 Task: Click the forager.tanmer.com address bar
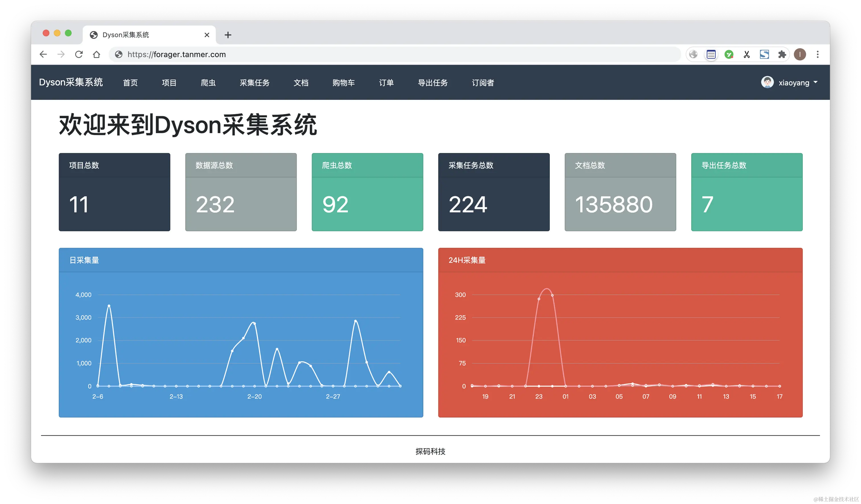pos(176,54)
